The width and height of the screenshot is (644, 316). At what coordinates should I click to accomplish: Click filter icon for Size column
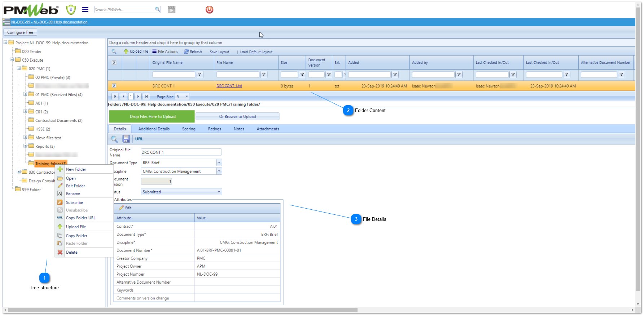tap(302, 75)
